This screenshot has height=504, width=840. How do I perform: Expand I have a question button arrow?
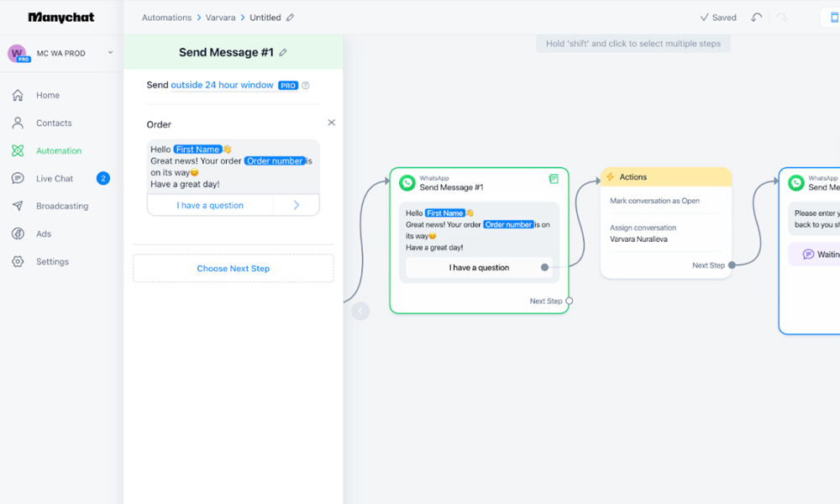point(297,205)
